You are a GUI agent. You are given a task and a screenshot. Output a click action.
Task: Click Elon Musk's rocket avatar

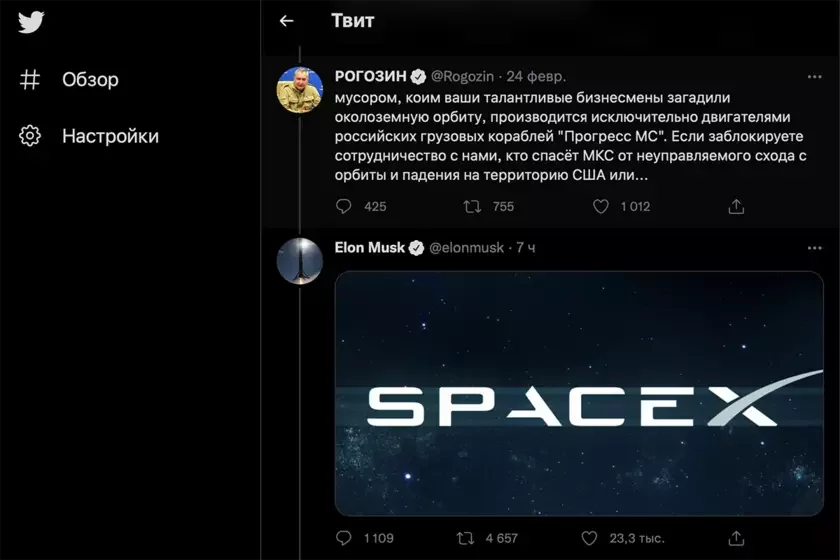(x=298, y=262)
